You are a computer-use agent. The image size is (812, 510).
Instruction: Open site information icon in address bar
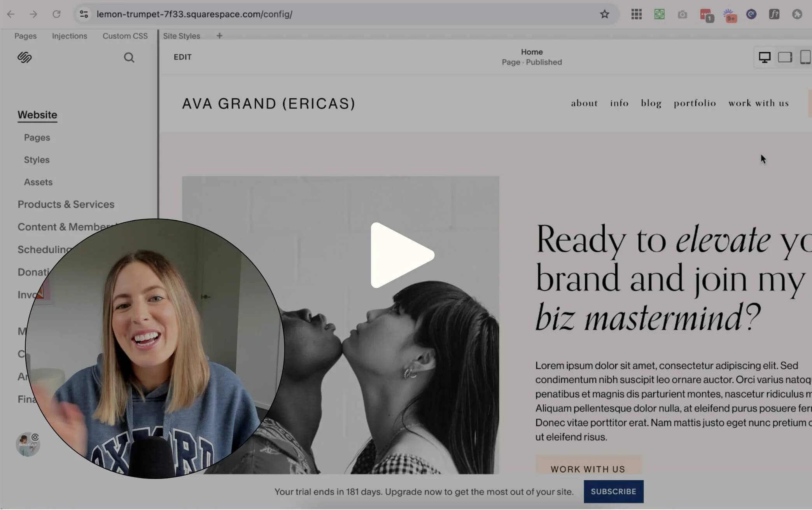pos(84,14)
